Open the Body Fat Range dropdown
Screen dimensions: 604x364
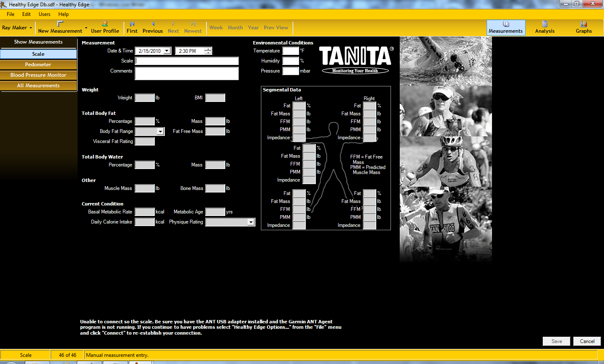tap(160, 131)
